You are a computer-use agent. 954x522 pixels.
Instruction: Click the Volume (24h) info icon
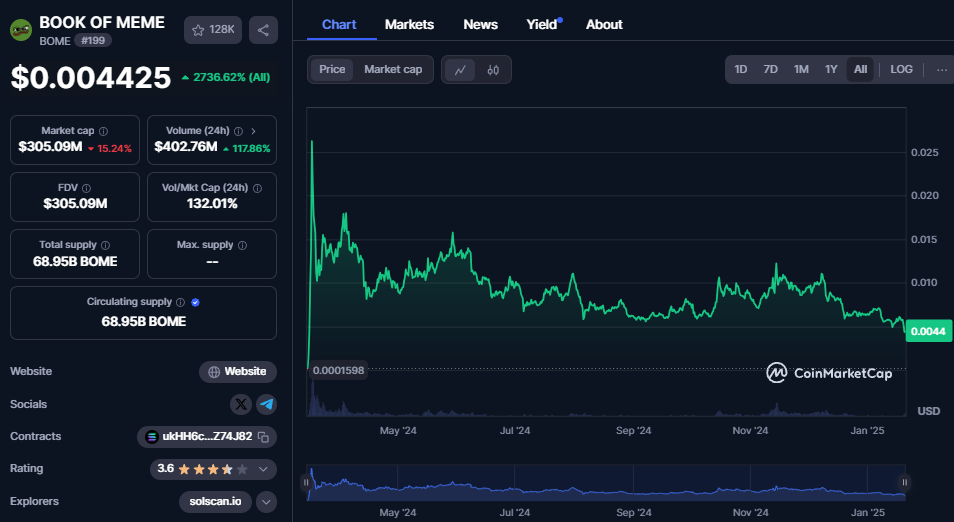click(x=238, y=131)
